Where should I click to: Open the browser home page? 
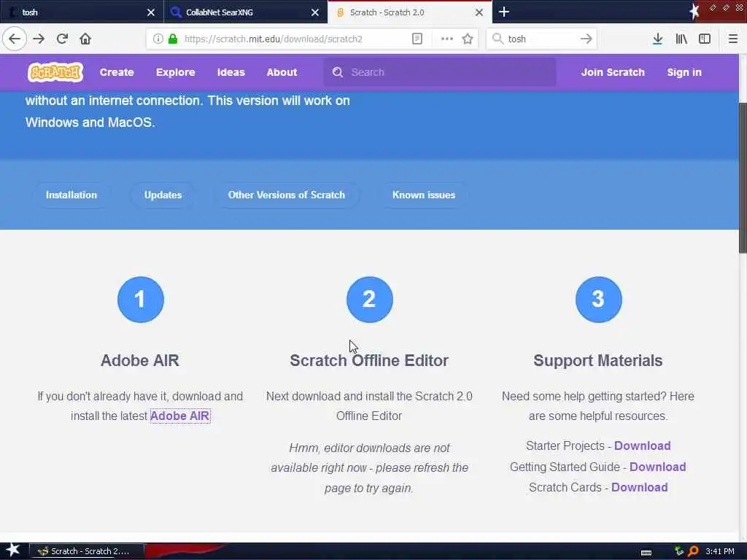click(x=85, y=39)
